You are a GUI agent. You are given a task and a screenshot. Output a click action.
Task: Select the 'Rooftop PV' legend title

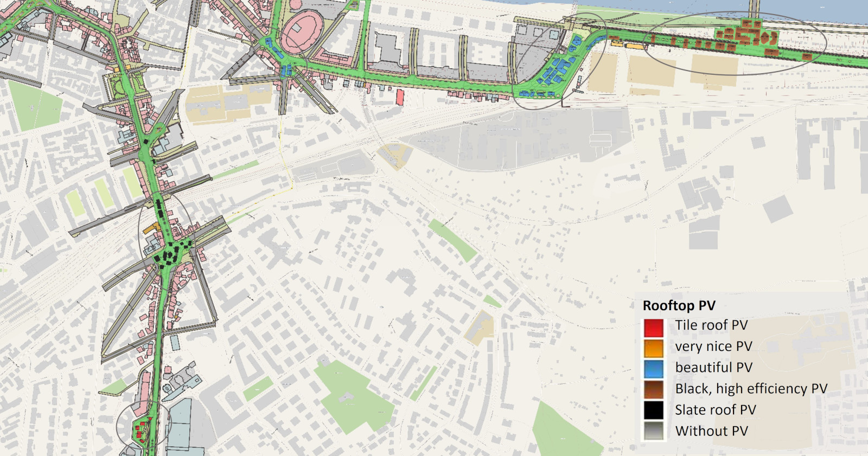(x=679, y=306)
